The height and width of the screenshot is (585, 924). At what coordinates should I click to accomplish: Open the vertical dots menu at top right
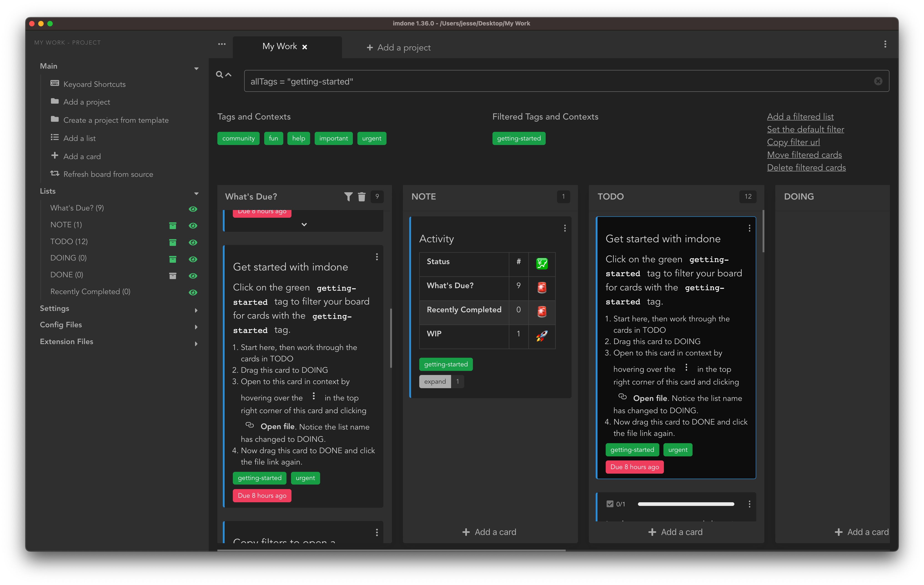(885, 44)
